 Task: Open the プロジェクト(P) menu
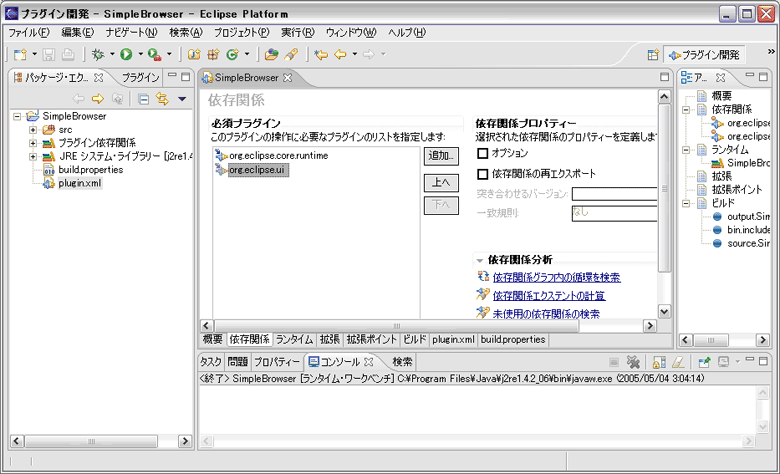242,32
